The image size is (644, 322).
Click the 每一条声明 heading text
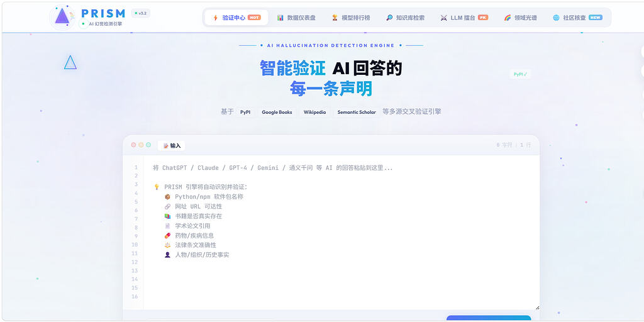click(331, 89)
